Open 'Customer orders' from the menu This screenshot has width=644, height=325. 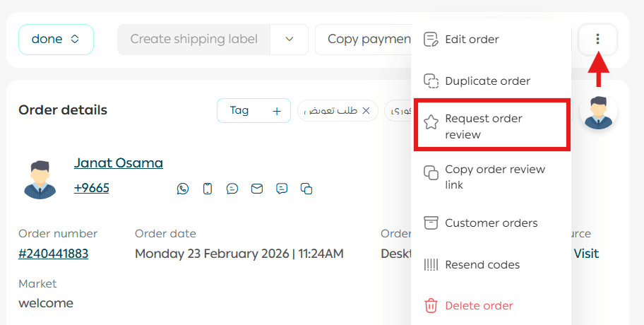(491, 223)
